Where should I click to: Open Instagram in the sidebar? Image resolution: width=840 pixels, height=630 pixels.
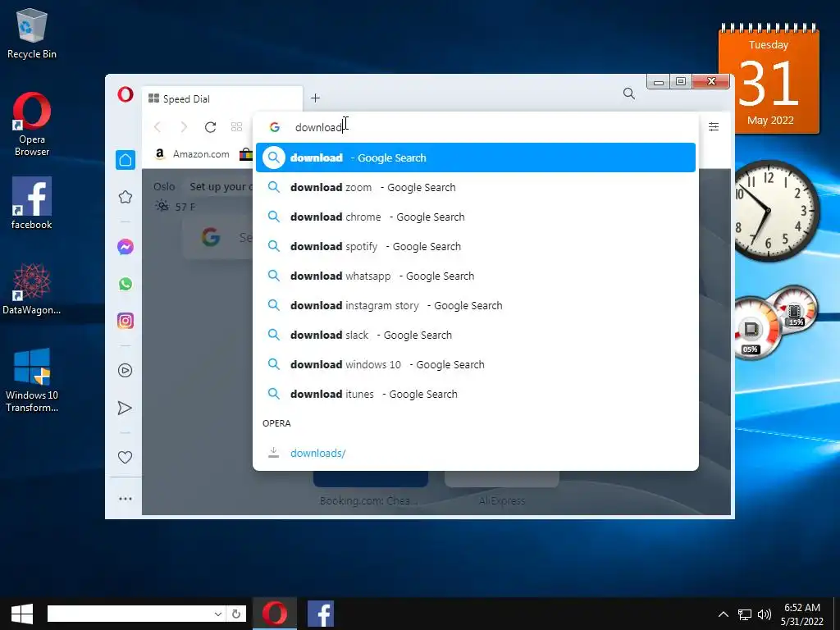pyautogui.click(x=126, y=321)
